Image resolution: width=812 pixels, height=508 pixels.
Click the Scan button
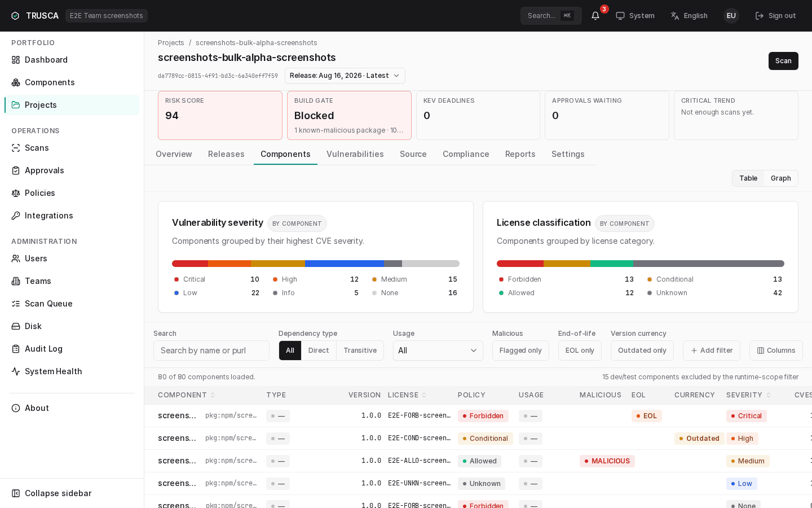(783, 61)
